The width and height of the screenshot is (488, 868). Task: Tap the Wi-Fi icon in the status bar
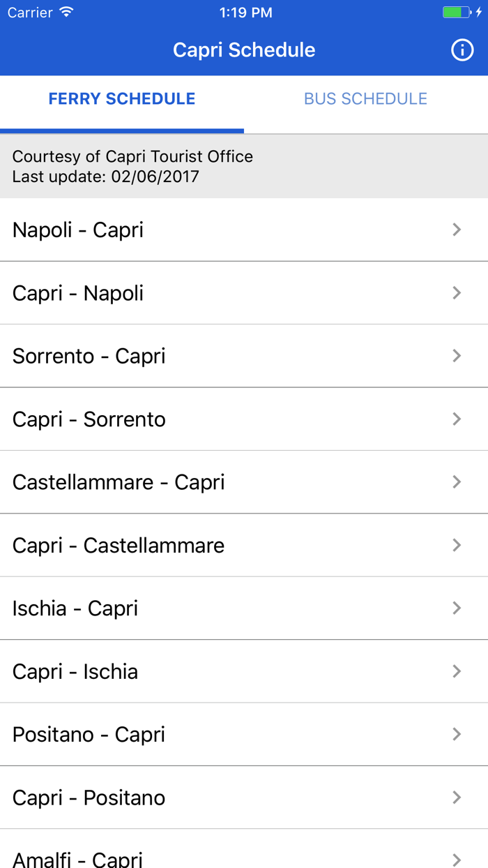[66, 12]
